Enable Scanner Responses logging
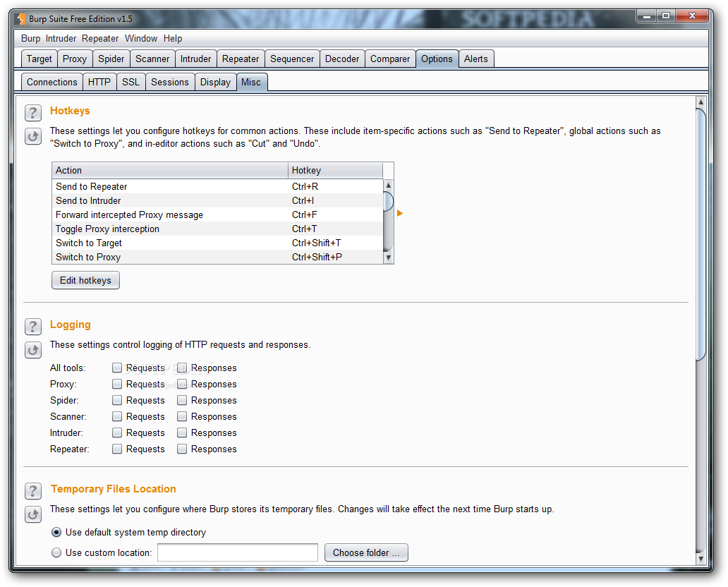This screenshot has height=587, width=728. [x=182, y=416]
